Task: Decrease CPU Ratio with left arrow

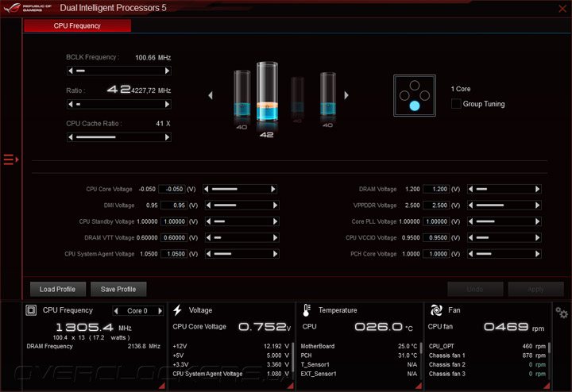Action: [x=71, y=104]
